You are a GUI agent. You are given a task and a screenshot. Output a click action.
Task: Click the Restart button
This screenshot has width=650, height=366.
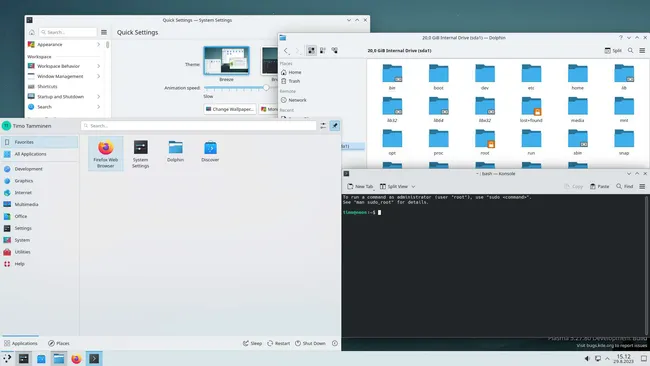click(279, 343)
